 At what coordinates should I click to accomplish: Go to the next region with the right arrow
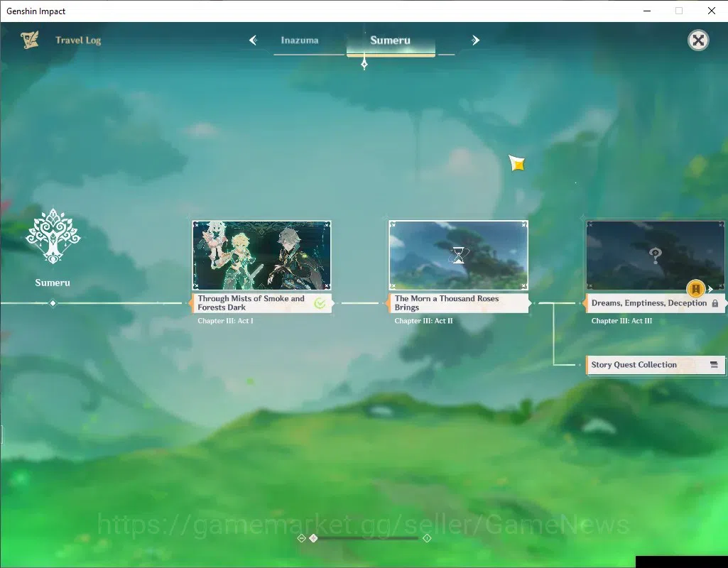point(475,40)
